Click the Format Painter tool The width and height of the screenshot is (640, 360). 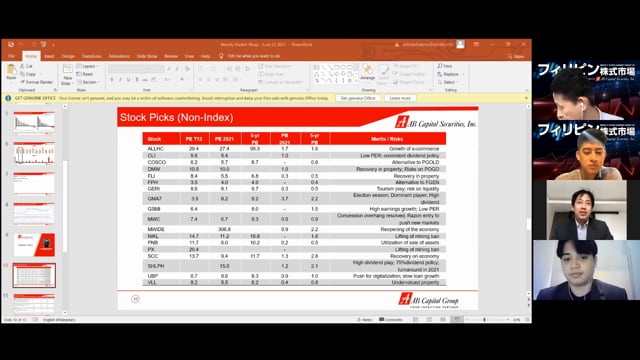click(37, 82)
